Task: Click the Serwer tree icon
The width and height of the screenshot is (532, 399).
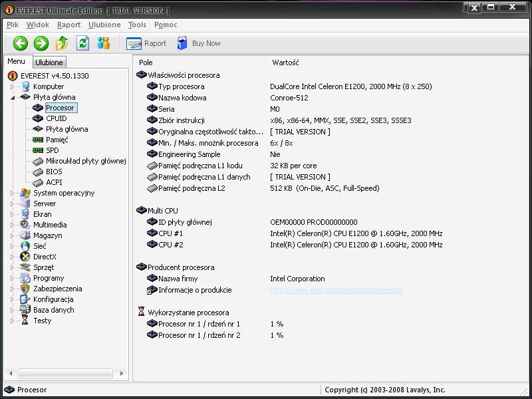Action: pos(25,203)
